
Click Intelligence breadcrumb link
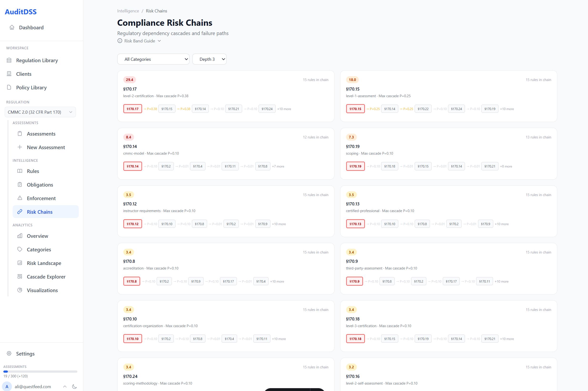point(128,11)
